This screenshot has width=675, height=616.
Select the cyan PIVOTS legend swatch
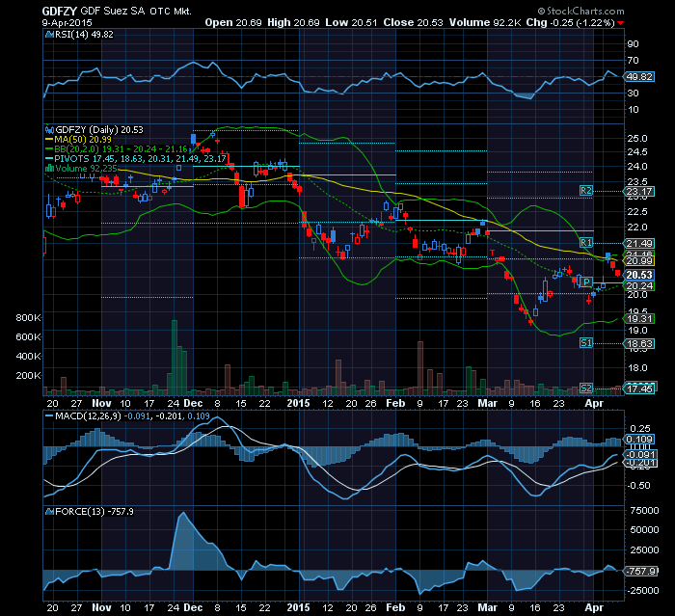click(49, 159)
